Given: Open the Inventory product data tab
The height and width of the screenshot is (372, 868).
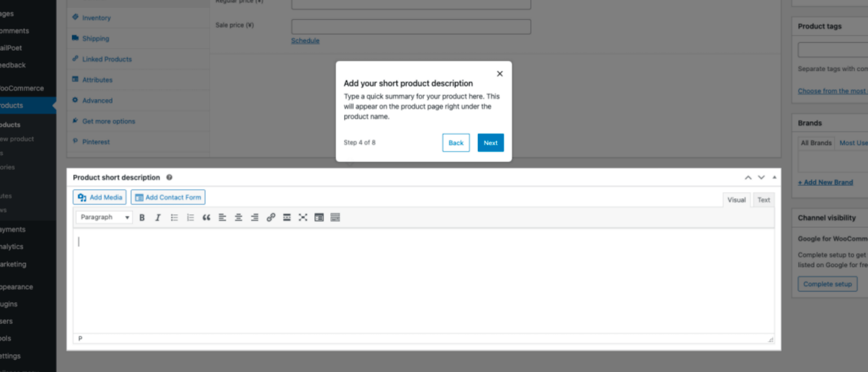Looking at the screenshot, I should [96, 18].
